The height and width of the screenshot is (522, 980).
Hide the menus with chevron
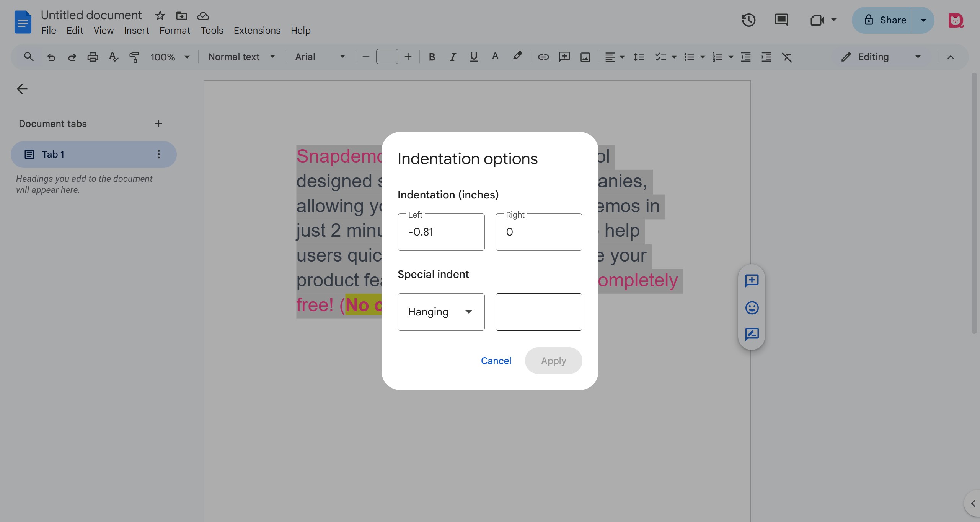[x=951, y=57]
